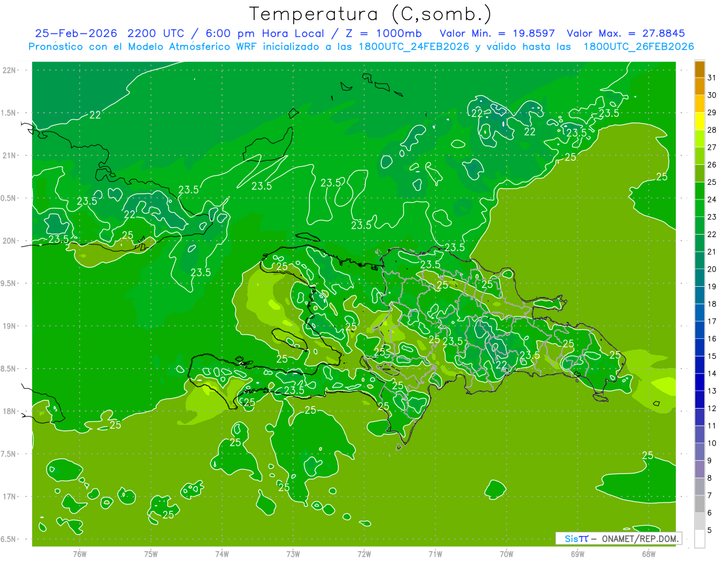Click the "69W" longitude axis label

click(x=578, y=554)
